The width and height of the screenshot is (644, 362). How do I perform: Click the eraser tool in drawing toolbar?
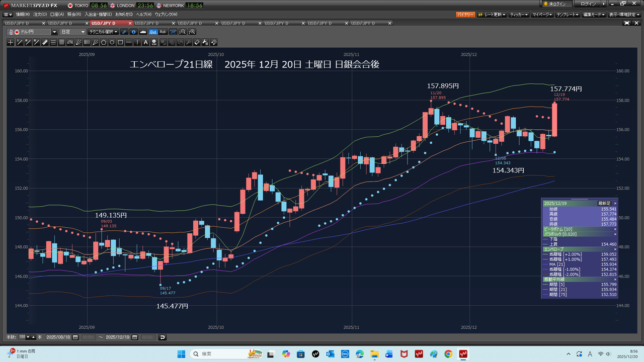[197, 42]
